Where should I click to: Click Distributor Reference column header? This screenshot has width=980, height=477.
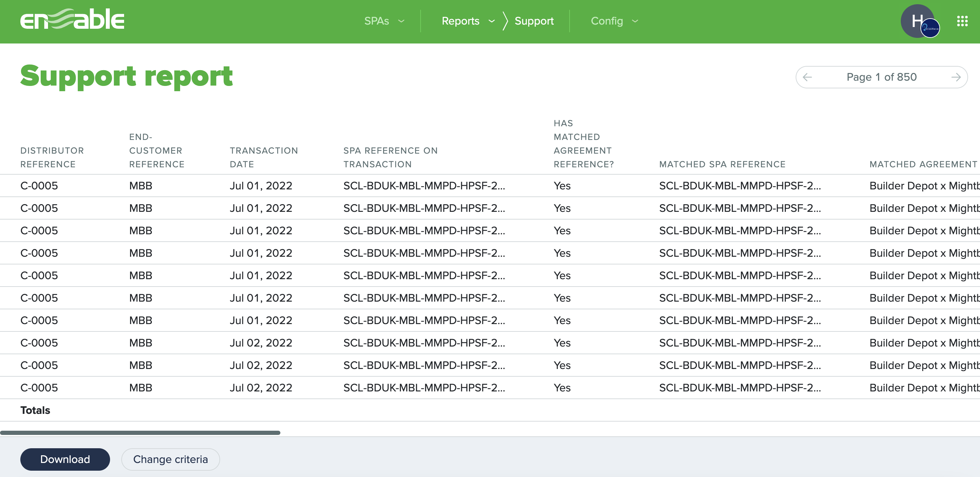52,157
